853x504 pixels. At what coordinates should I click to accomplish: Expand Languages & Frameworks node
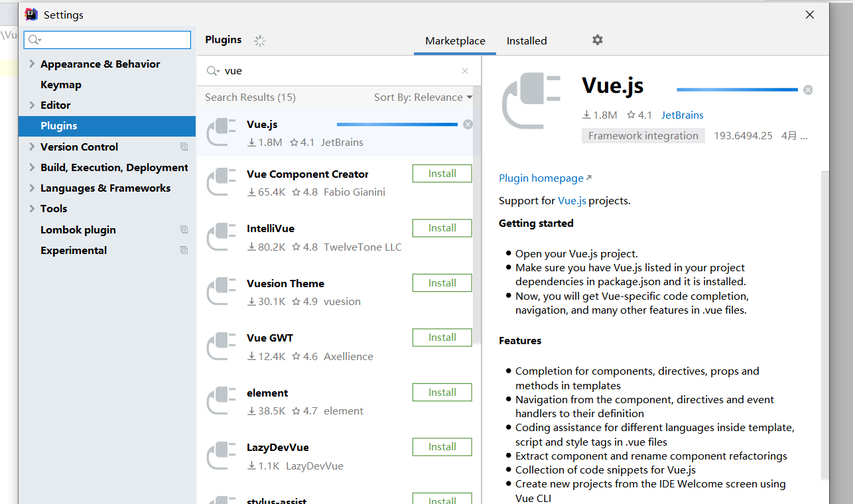pyautogui.click(x=32, y=188)
